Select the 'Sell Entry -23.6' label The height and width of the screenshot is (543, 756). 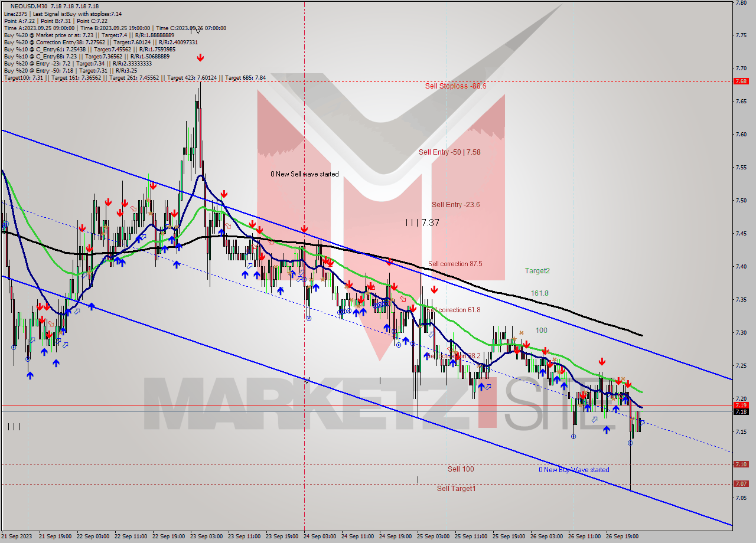[455, 205]
